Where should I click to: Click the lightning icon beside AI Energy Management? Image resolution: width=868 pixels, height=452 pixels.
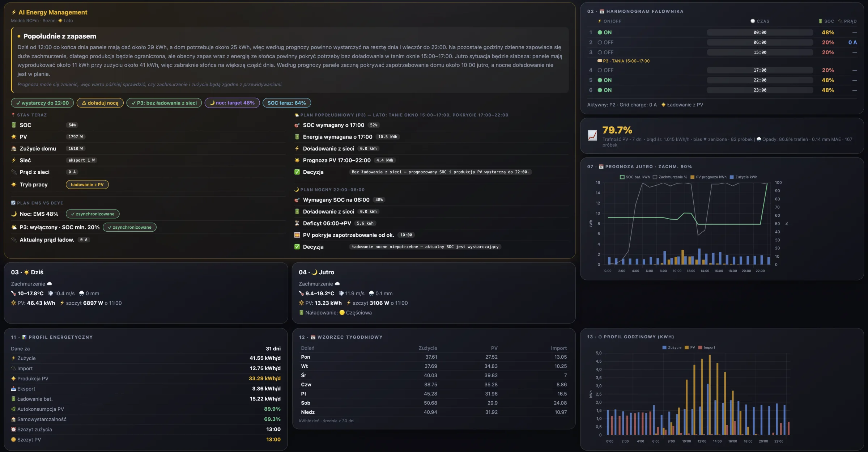(14, 12)
